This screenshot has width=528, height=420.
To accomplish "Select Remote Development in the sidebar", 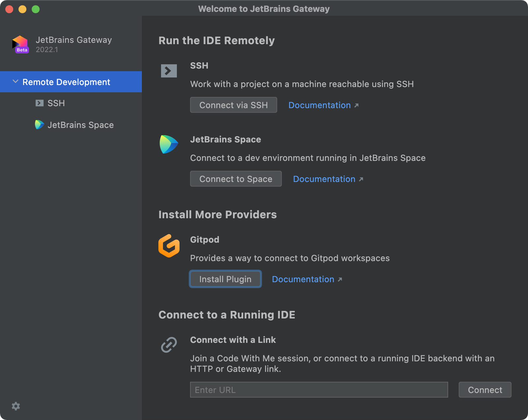I will point(66,82).
